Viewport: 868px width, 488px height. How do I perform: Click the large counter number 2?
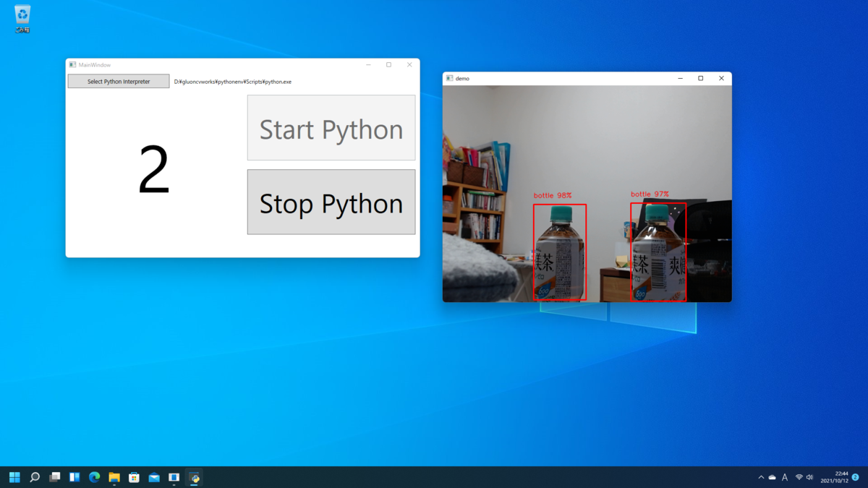(153, 170)
